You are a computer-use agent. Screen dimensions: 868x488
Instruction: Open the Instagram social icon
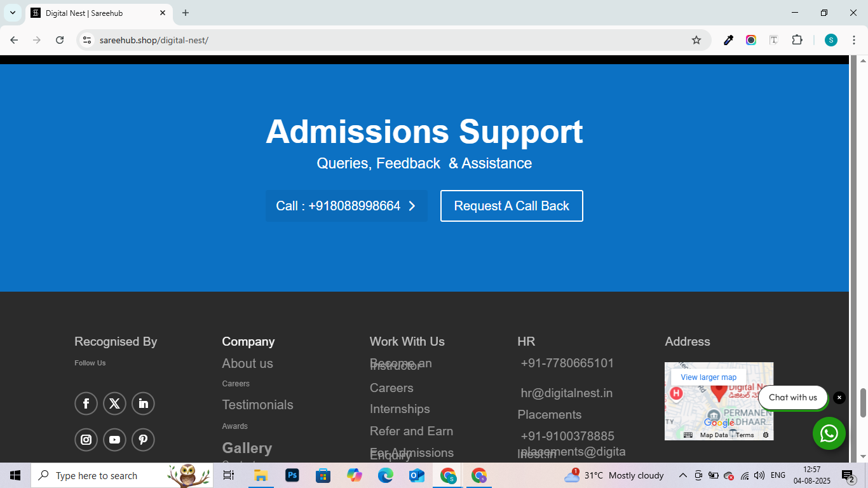click(86, 440)
